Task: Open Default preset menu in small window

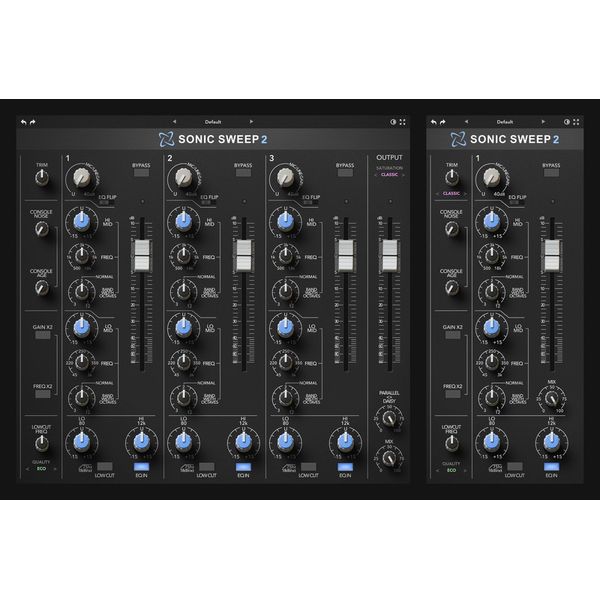Action: tap(505, 122)
